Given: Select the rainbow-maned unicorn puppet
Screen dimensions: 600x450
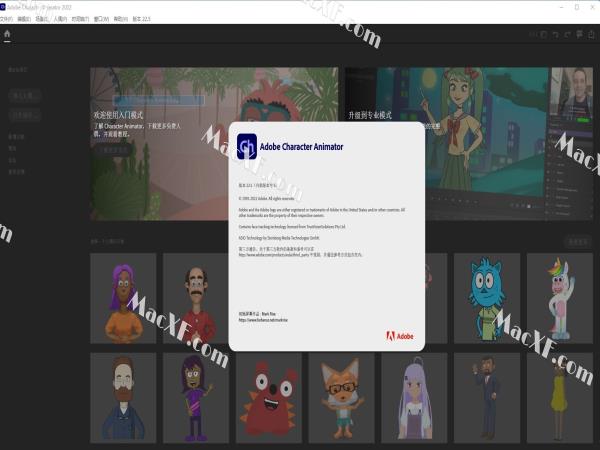Looking at the screenshot, I should (560, 298).
